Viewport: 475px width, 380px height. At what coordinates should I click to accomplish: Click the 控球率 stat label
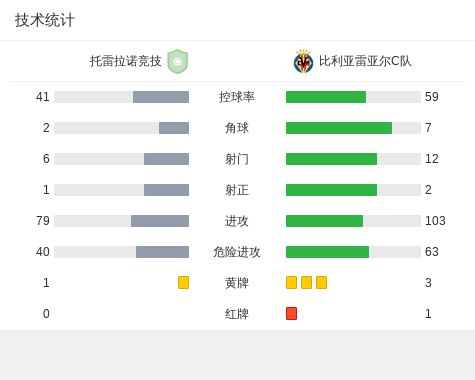point(237,97)
